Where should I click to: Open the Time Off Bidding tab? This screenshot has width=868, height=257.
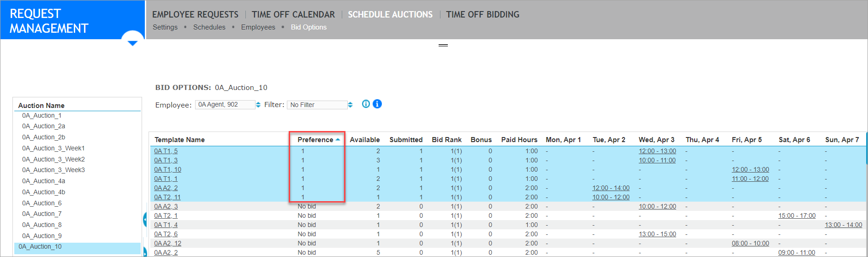[x=482, y=14]
